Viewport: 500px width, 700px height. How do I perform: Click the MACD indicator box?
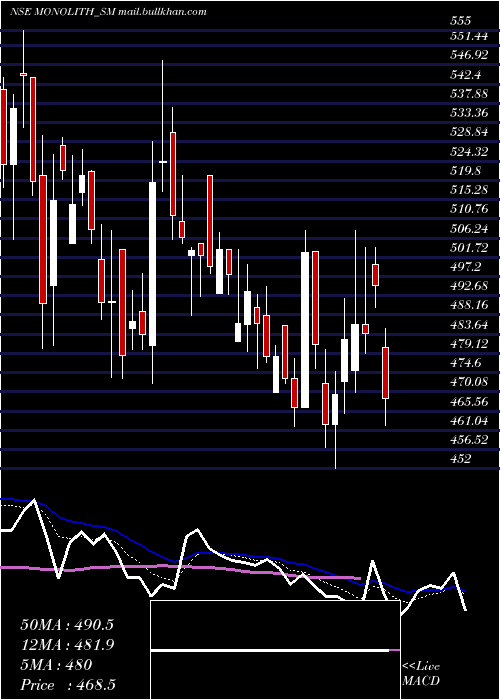click(x=275, y=650)
